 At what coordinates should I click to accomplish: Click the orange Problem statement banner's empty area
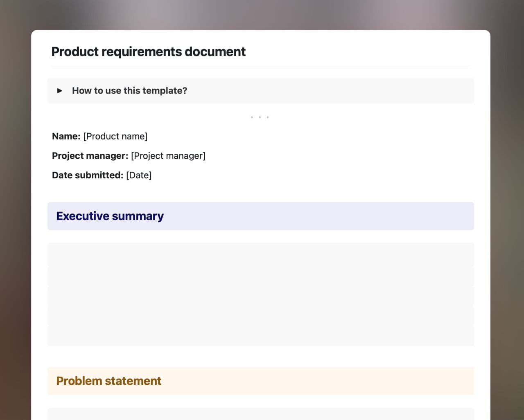point(319,381)
